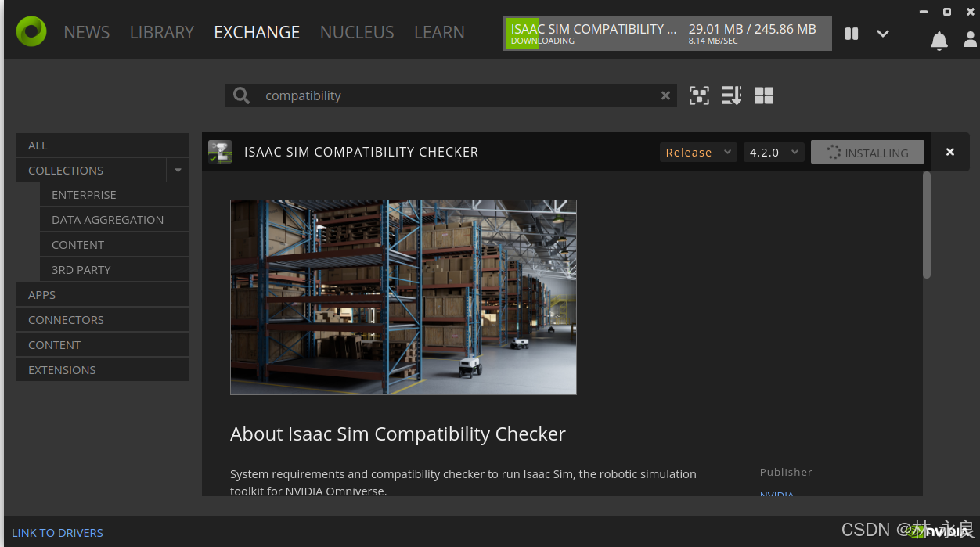This screenshot has width=980, height=547.
Task: Open the user account icon
Action: pyautogui.click(x=971, y=40)
